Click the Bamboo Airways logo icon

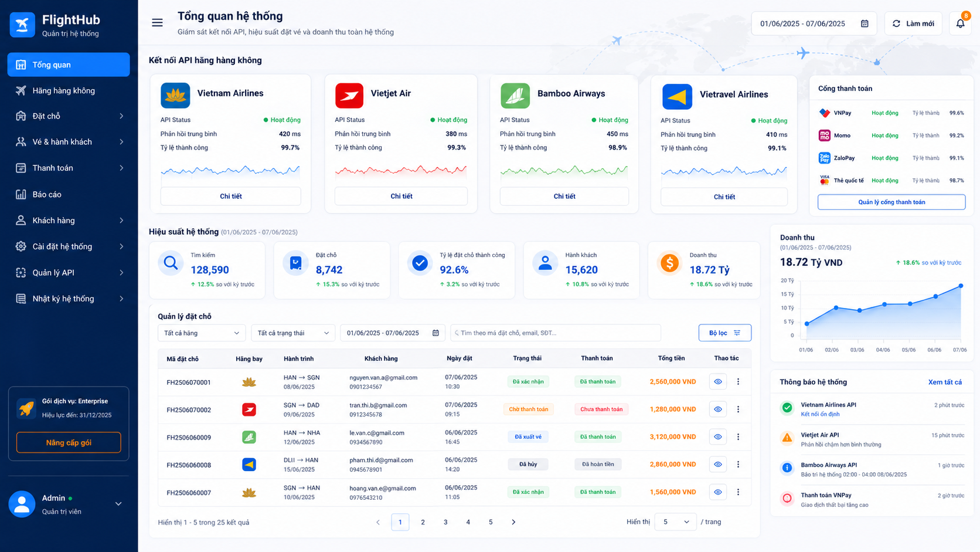(x=515, y=96)
